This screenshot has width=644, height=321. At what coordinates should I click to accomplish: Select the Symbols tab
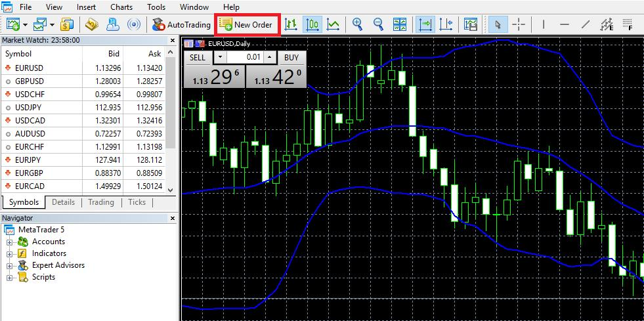click(24, 202)
